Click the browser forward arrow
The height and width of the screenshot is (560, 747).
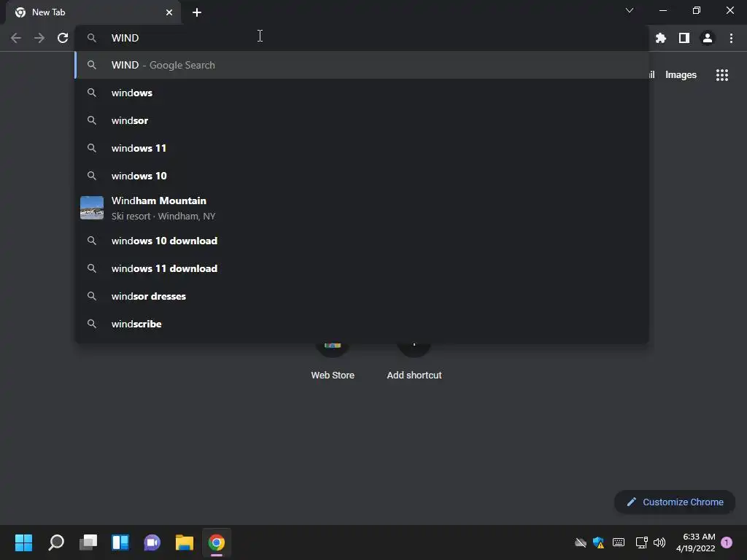pos(39,38)
